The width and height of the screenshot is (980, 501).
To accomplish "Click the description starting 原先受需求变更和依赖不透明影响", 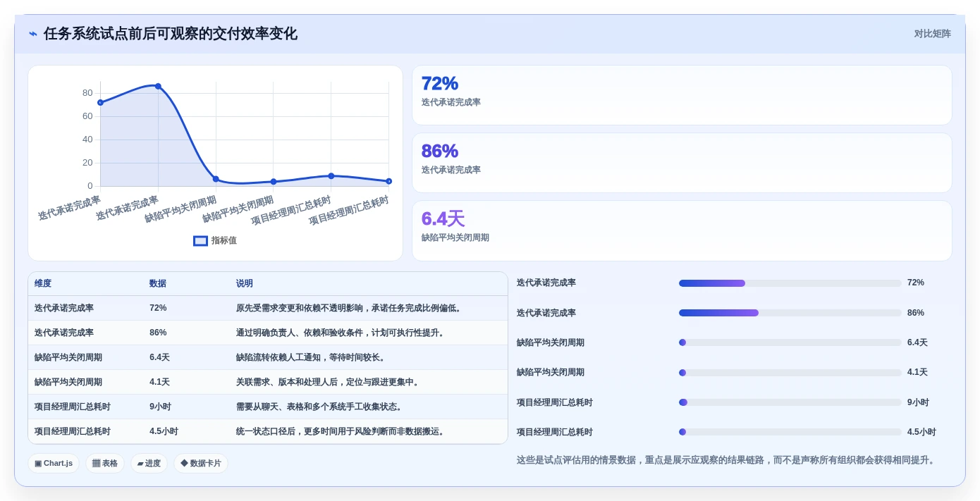I will pos(350,308).
